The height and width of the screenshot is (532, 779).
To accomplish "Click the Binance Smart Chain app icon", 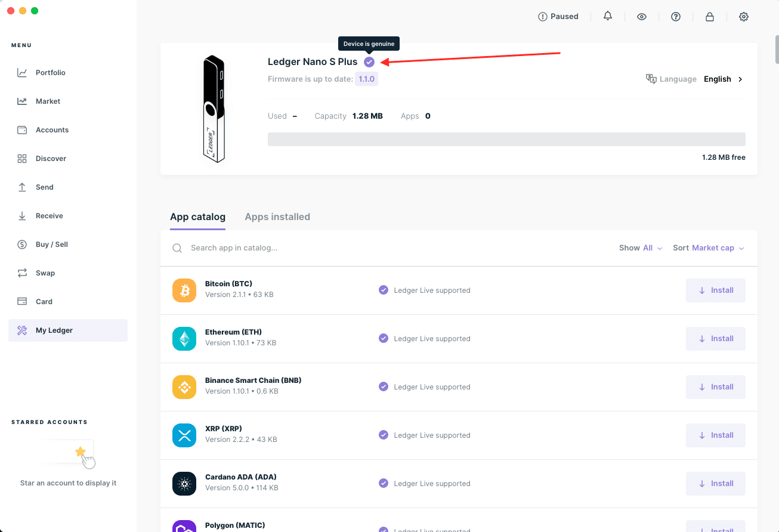I will coord(184,387).
